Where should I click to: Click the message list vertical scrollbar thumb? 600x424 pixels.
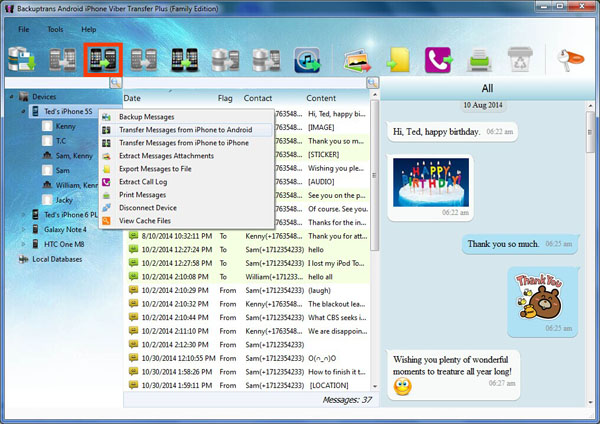tap(374, 175)
